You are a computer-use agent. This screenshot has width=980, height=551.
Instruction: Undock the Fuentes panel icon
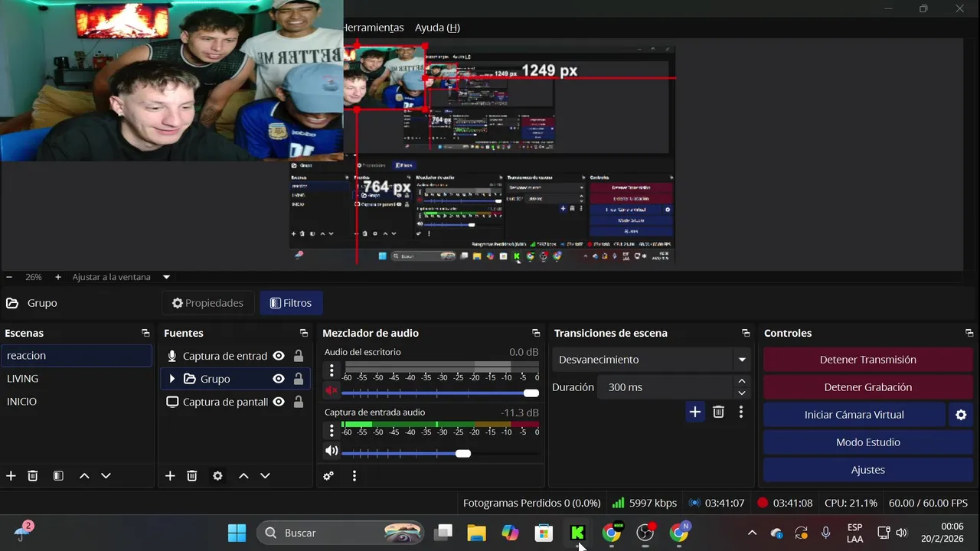[x=304, y=333]
